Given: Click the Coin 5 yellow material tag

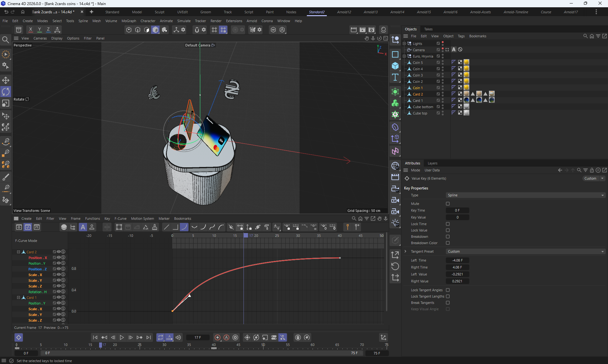Looking at the screenshot, I should pyautogui.click(x=466, y=62).
